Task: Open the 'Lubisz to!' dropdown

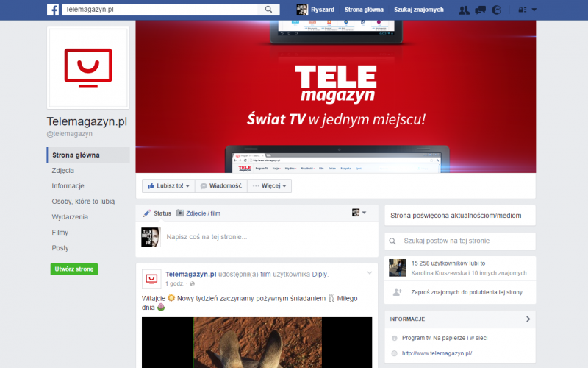Action: click(x=169, y=186)
